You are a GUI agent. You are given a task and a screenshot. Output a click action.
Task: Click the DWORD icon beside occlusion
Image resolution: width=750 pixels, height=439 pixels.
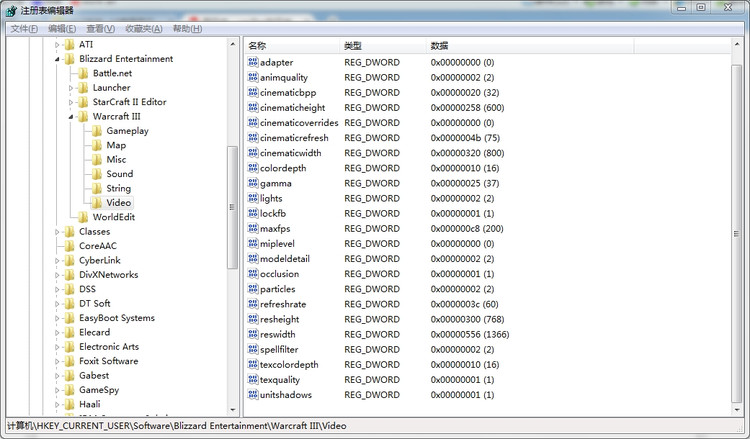[253, 274]
